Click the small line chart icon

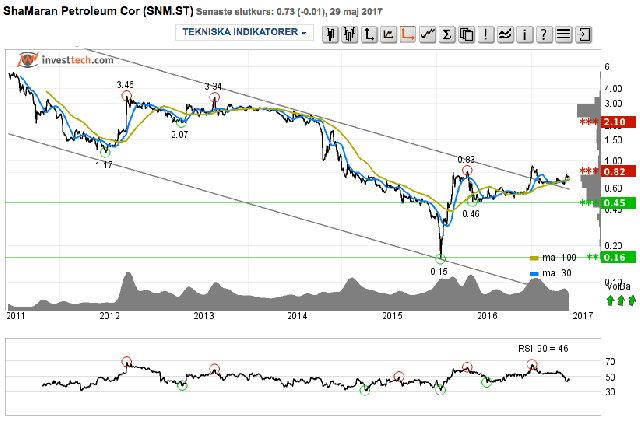(x=389, y=35)
